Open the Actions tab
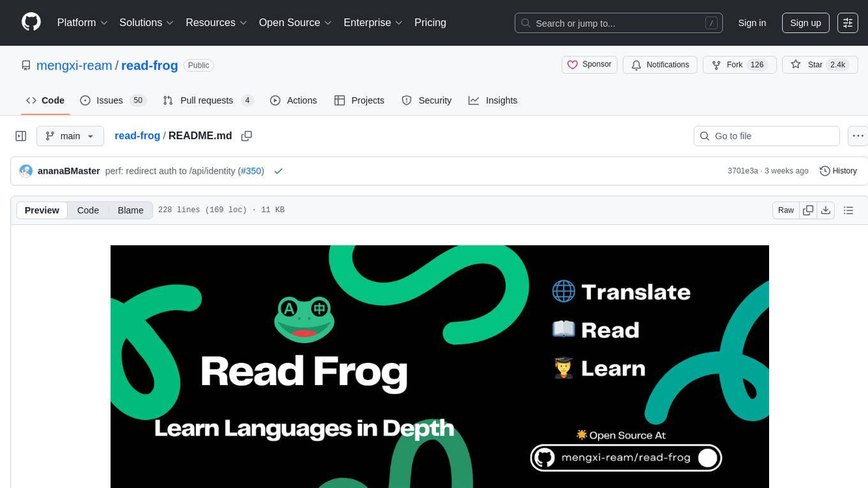Viewport: 868px width, 488px height. click(294, 100)
